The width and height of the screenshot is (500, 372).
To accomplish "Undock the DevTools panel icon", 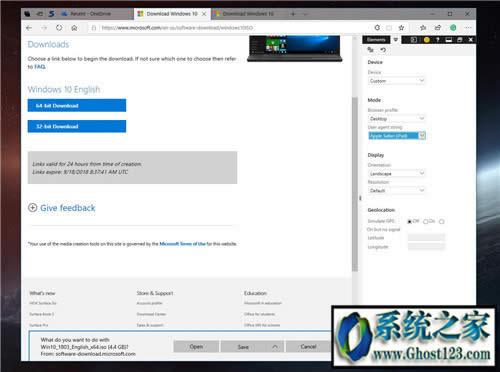I will click(x=460, y=40).
